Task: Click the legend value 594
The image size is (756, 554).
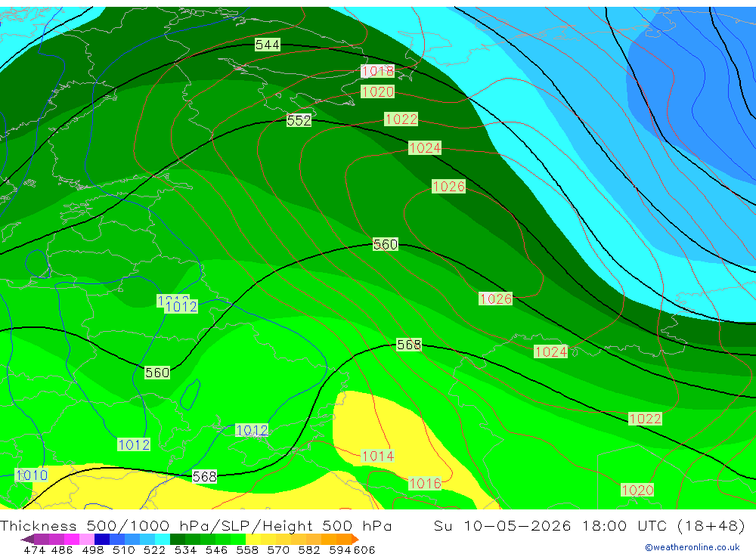Action: (x=340, y=549)
